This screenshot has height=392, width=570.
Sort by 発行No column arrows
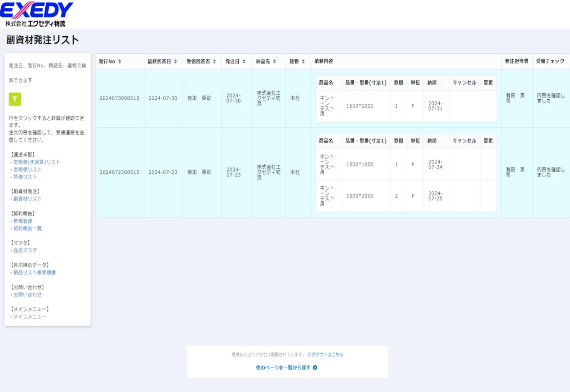pyautogui.click(x=120, y=61)
